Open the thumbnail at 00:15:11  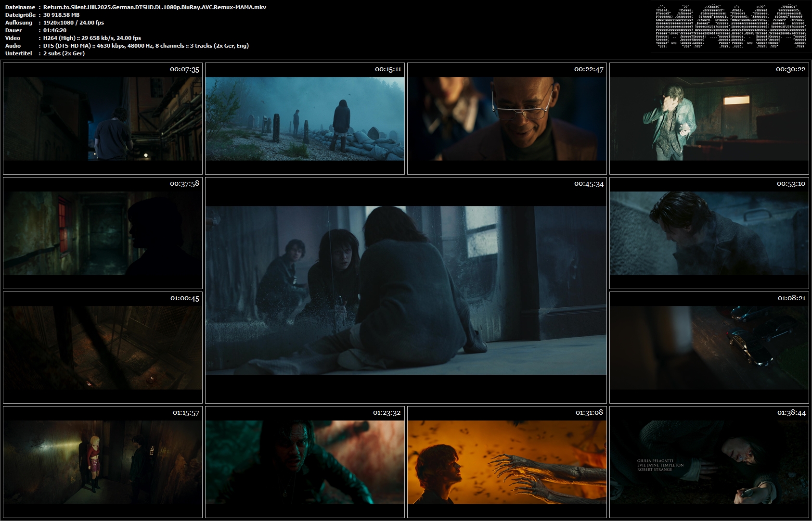(x=305, y=118)
